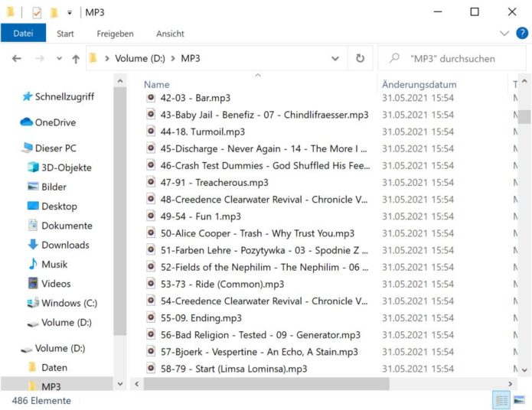Switch to the Ansicht tab
This screenshot has height=410, width=532.
(x=170, y=34)
